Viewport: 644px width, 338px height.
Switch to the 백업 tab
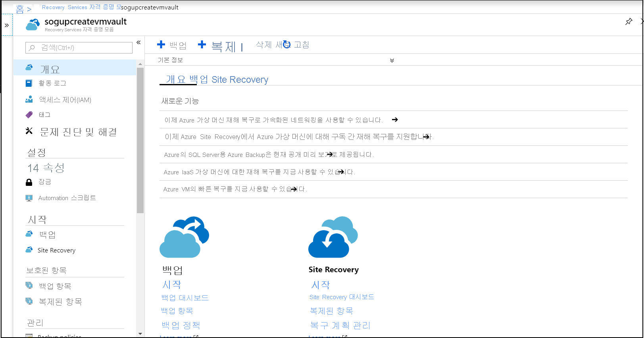point(199,79)
